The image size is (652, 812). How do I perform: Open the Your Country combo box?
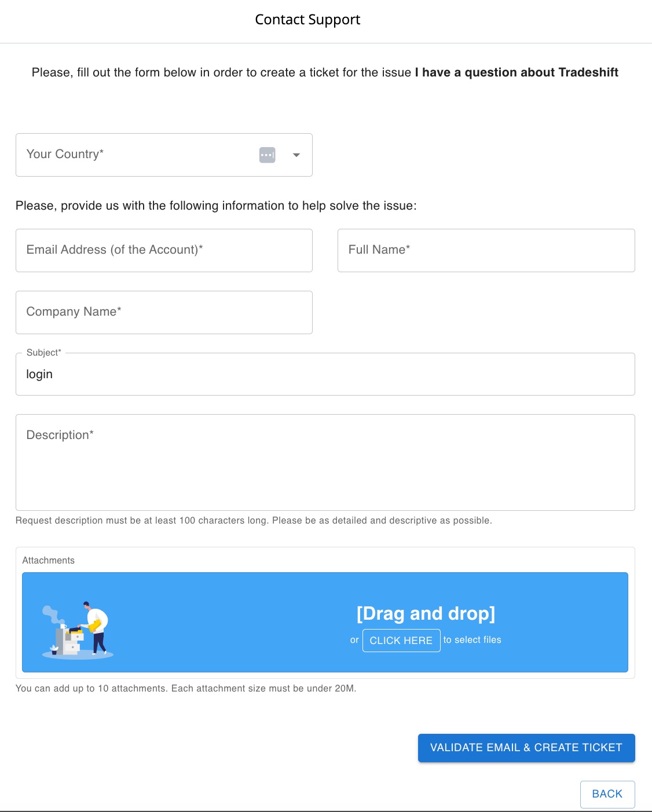tap(139, 155)
